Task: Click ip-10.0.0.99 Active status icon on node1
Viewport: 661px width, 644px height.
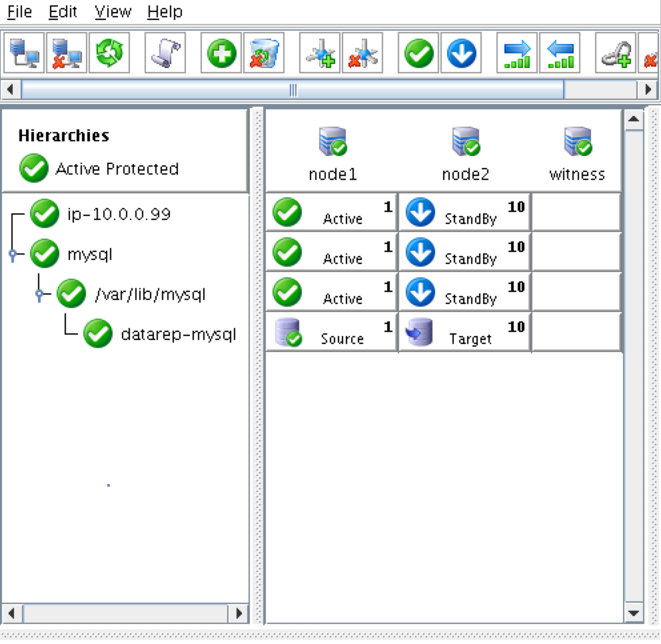Action: coord(287,212)
